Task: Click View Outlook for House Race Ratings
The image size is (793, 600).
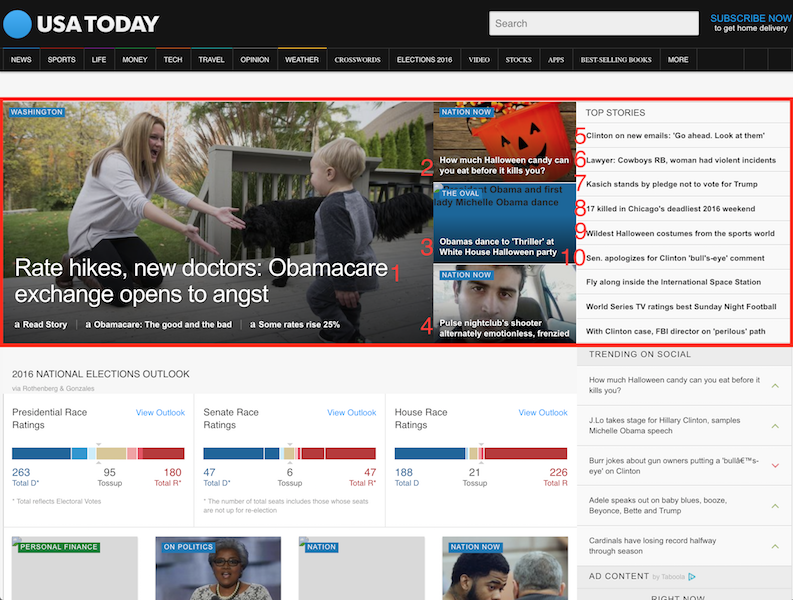Action: click(x=543, y=413)
